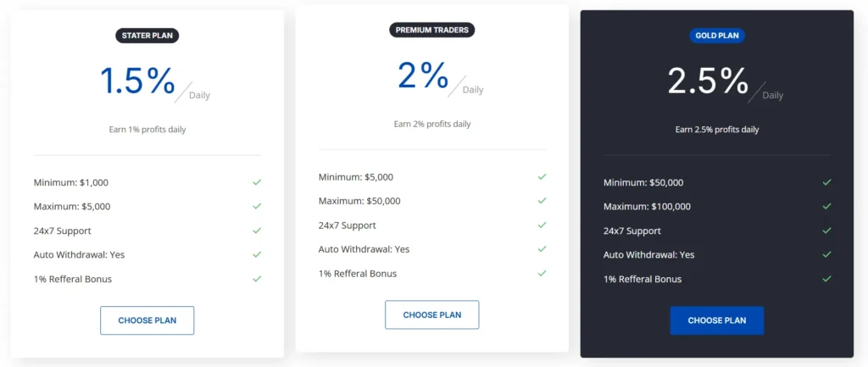
Task: Click checkmark beside Premium Auto Withdrawal: Yes
Action: tap(542, 249)
